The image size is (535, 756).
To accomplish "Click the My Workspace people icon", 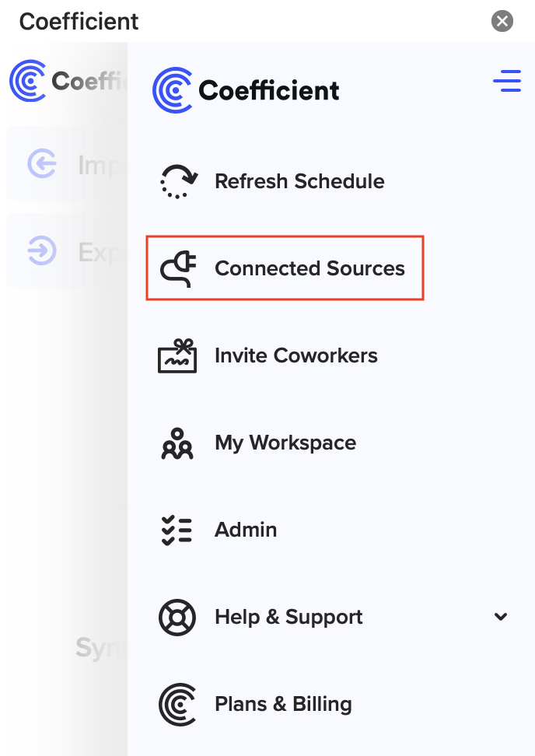I will tap(177, 443).
